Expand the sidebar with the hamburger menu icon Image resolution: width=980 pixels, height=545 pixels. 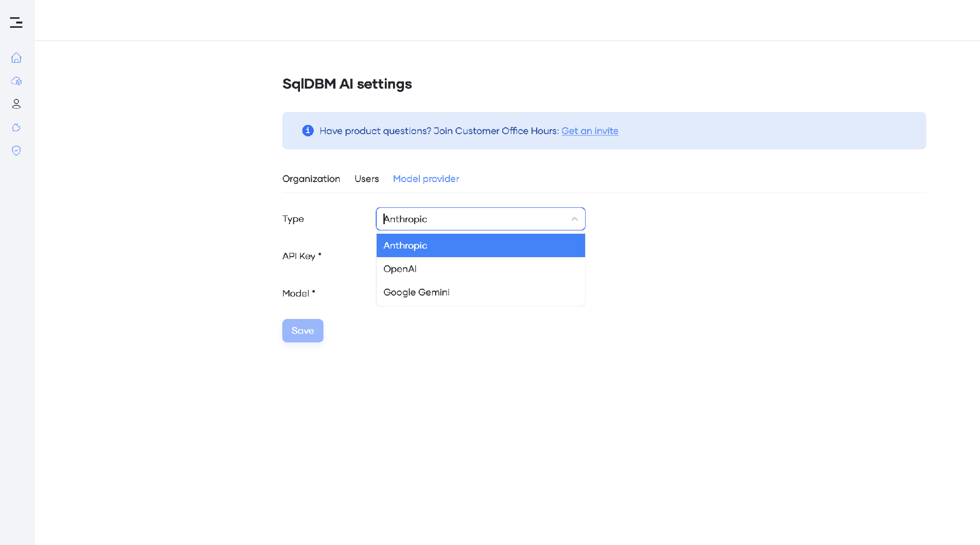[16, 23]
